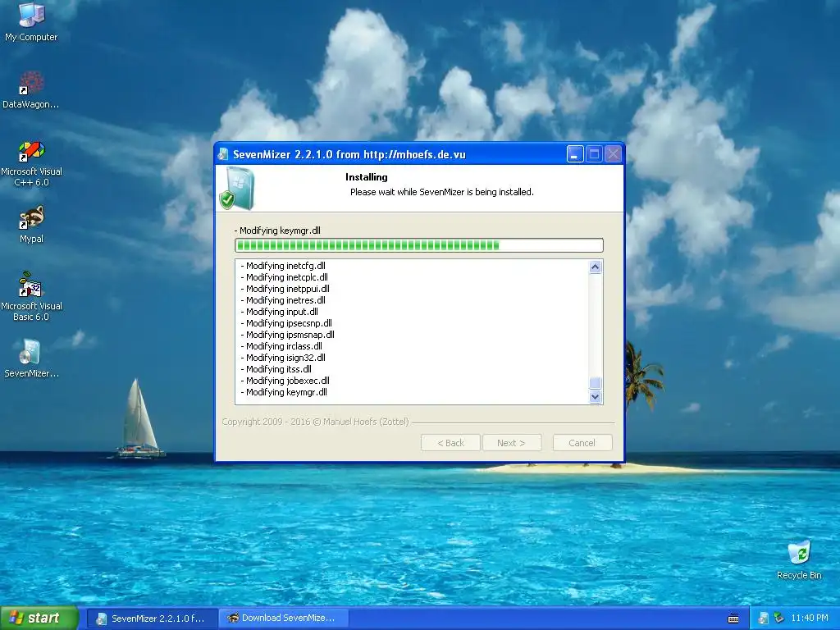The width and height of the screenshot is (840, 630).
Task: Minimize the SevenMizer installer window
Action: point(575,154)
